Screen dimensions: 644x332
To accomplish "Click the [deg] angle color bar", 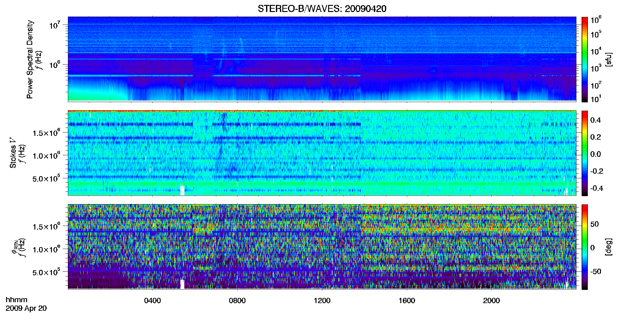I will pyautogui.click(x=585, y=247).
